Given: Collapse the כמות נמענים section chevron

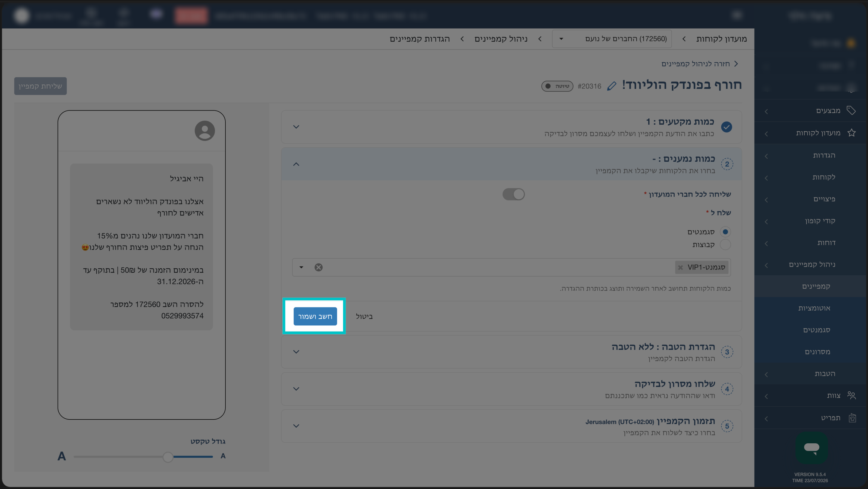Looking at the screenshot, I should point(296,164).
